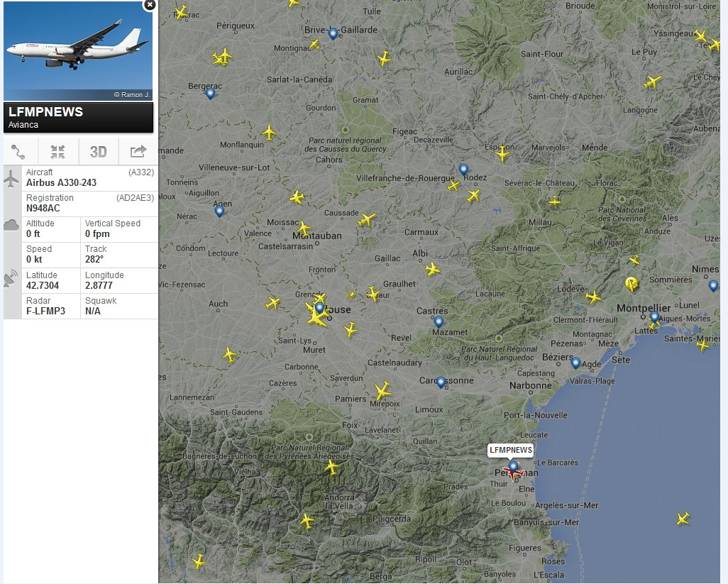Click the Carcassonne airport pin

[441, 382]
